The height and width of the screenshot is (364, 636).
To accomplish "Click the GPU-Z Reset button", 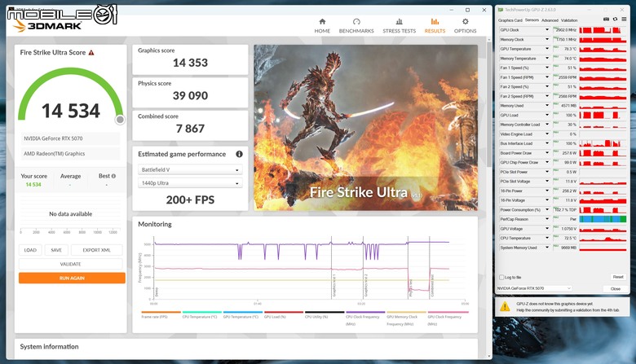I will tap(618, 277).
